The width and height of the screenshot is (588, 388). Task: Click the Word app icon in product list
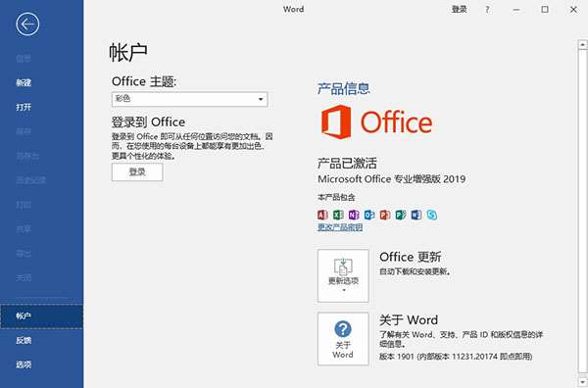coord(416,215)
